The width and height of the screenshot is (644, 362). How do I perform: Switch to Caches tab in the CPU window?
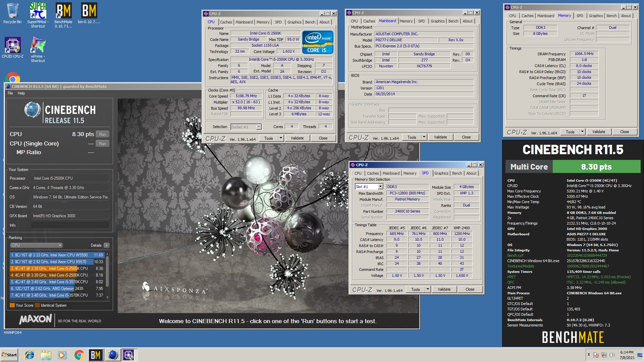tap(226, 22)
